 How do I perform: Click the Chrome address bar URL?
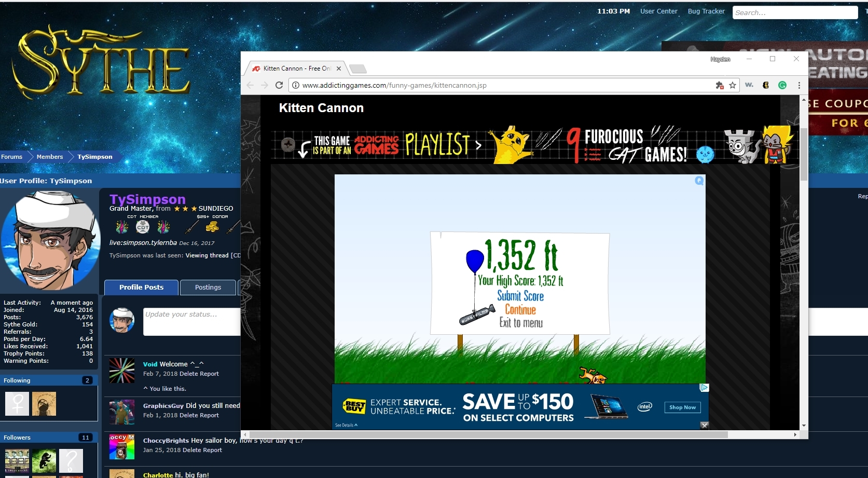tap(394, 85)
